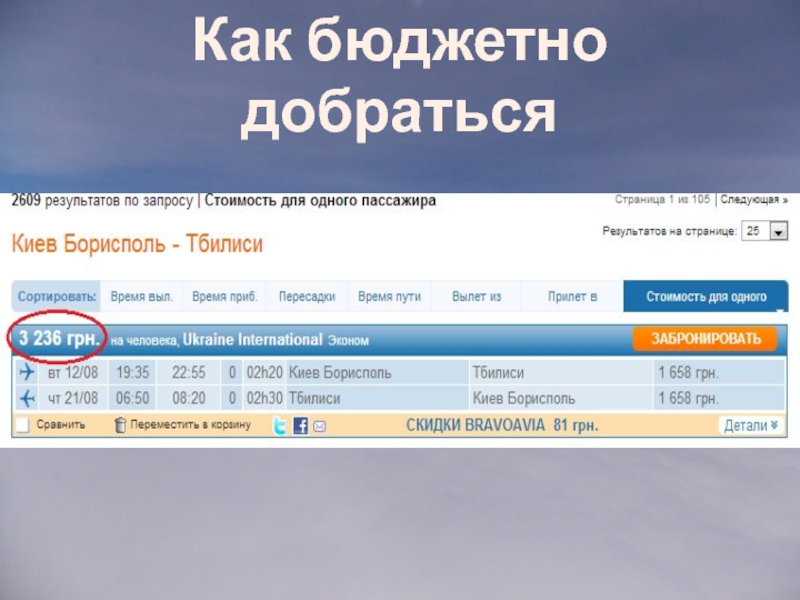The width and height of the screenshot is (800, 600).
Task: Click the outbound flight airplane icon
Action: tap(26, 373)
